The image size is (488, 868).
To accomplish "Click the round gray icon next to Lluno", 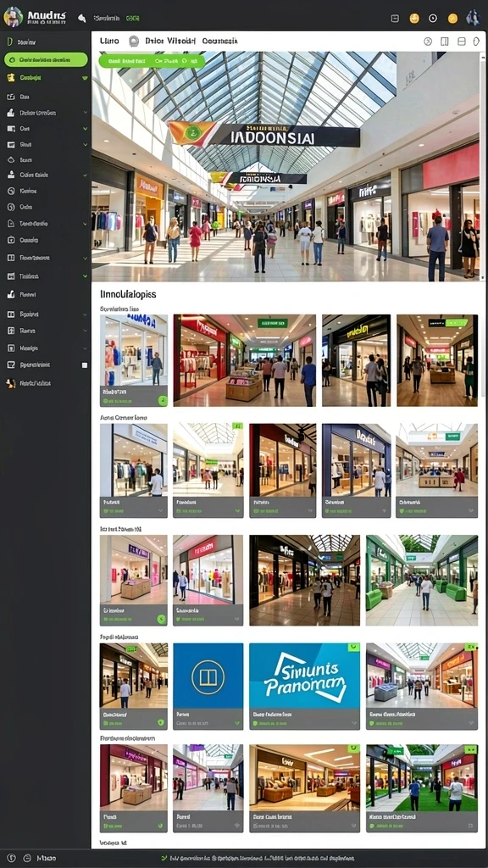I will [133, 41].
